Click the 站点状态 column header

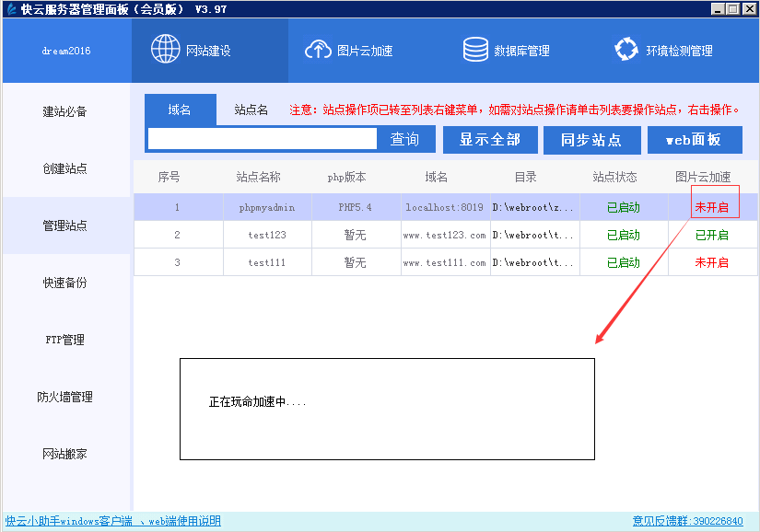[x=614, y=177]
